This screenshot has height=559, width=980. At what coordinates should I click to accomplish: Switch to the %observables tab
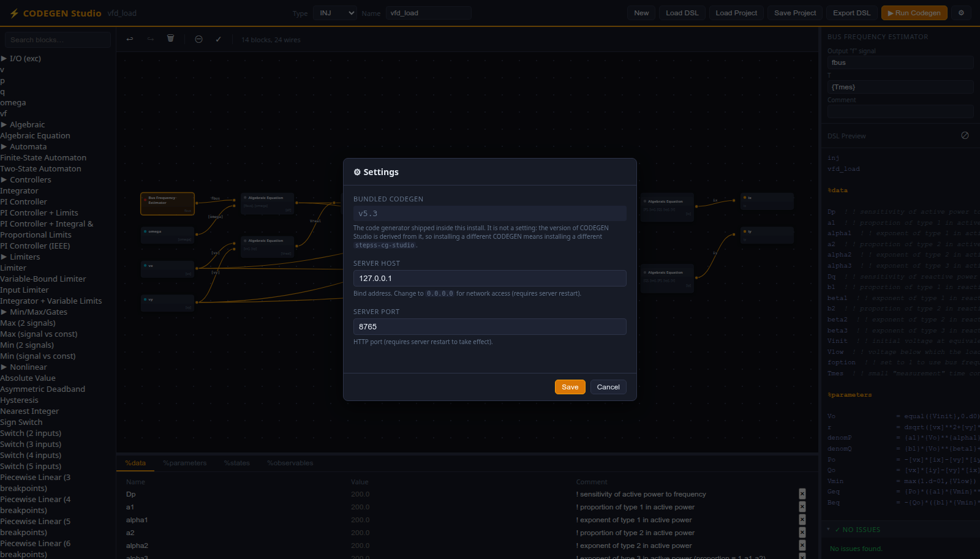[x=290, y=463]
